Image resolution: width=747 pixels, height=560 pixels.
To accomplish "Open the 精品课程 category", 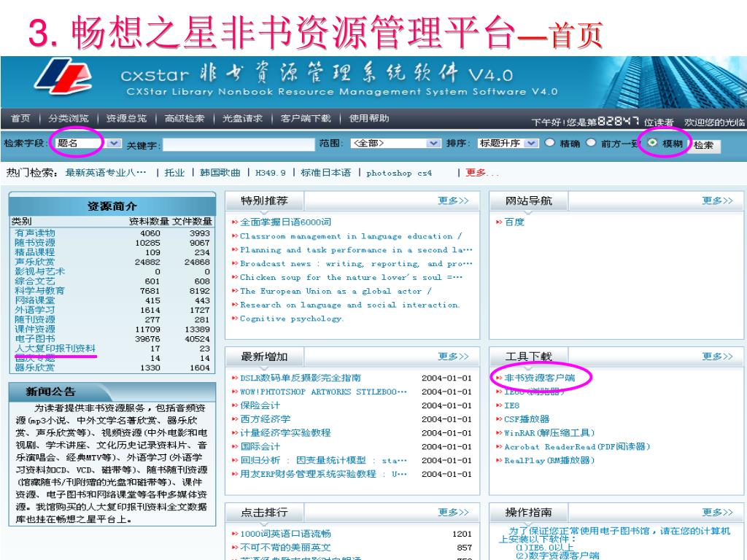I will click(35, 252).
